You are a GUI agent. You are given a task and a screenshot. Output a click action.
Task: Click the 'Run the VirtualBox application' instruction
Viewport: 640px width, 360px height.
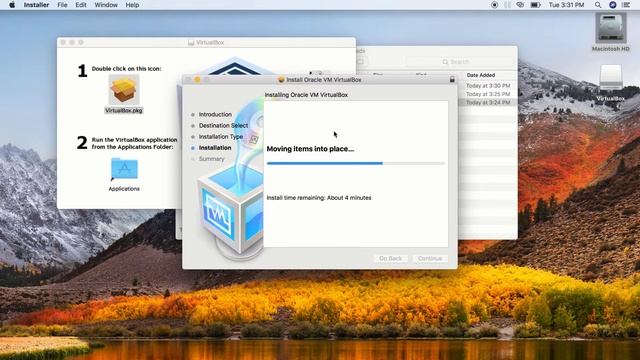[x=134, y=143]
